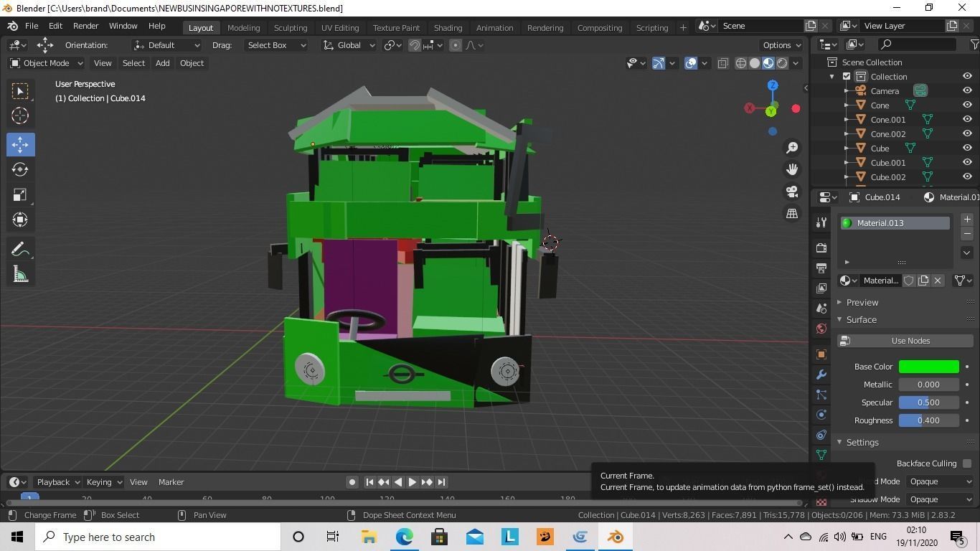This screenshot has height=551, width=980.
Task: Select the Rotate tool
Action: coord(20,169)
